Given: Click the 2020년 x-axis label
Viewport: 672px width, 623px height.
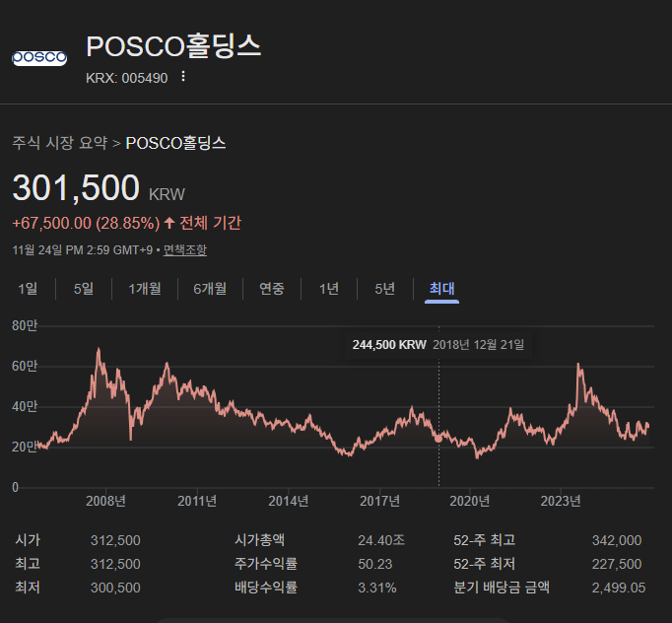Looking at the screenshot, I should click(470, 501).
